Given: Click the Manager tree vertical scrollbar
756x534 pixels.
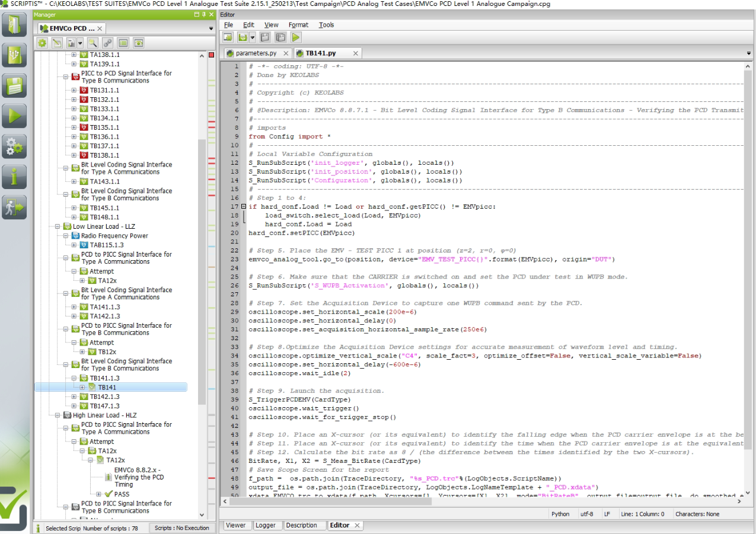Looking at the screenshot, I should point(202,273).
